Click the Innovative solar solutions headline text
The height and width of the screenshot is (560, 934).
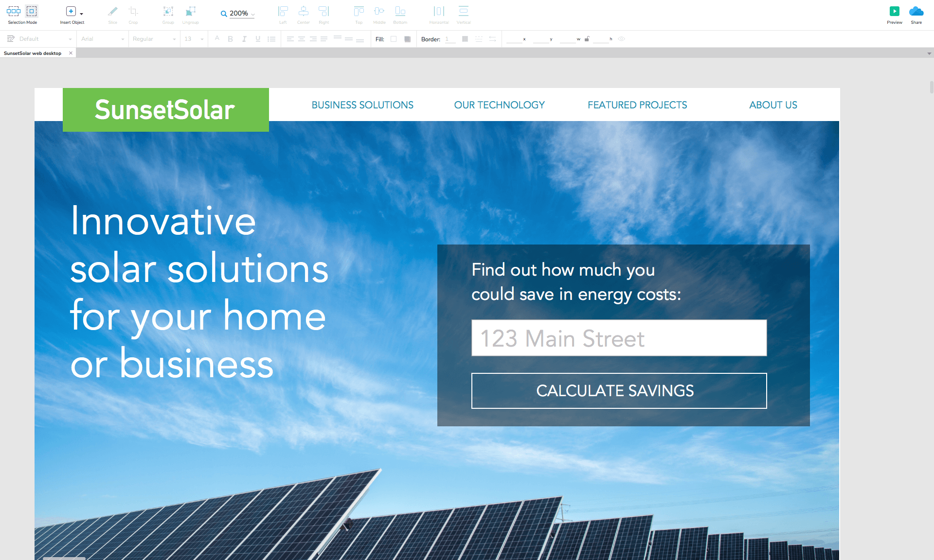pos(199,292)
